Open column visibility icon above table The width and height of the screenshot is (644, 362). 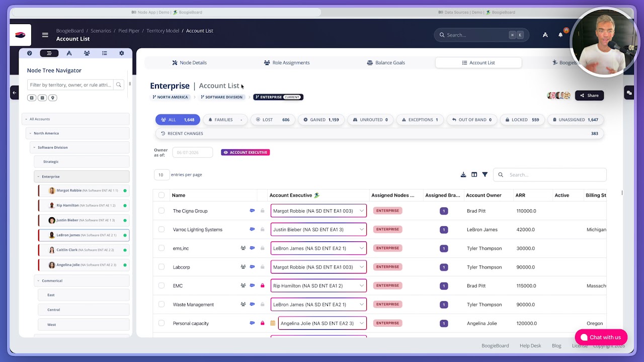coord(474,174)
